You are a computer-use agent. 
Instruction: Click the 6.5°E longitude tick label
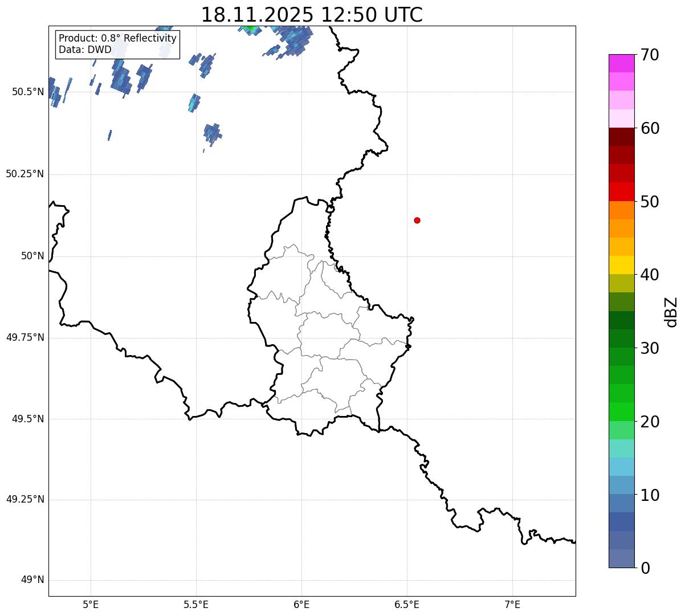(407, 604)
